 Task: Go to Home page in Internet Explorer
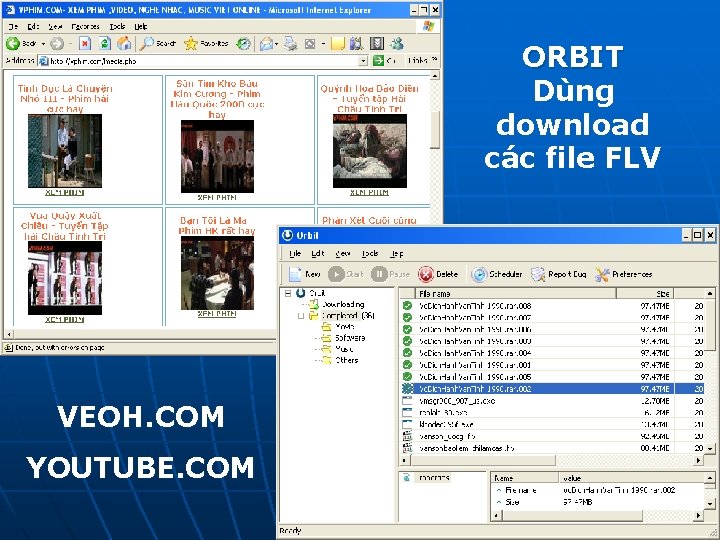click(124, 44)
